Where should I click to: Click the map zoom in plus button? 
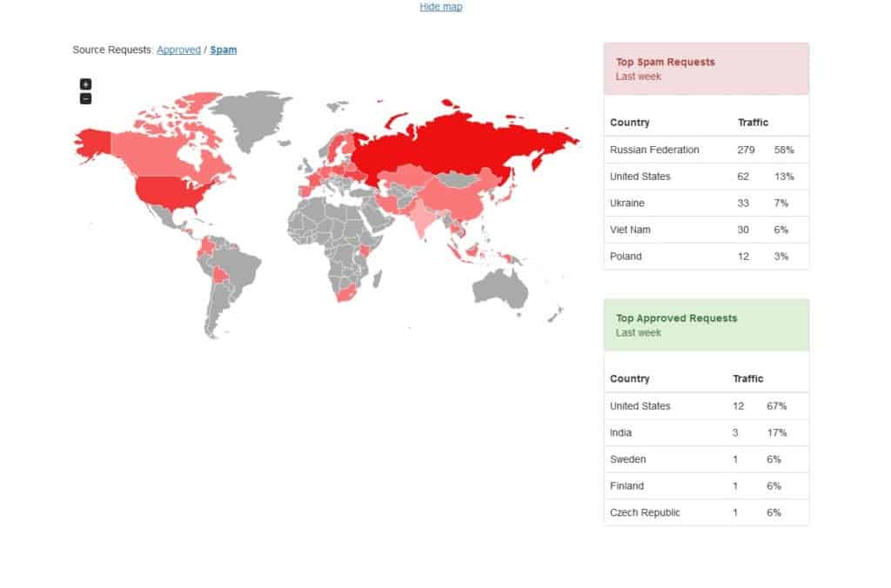pos(85,84)
